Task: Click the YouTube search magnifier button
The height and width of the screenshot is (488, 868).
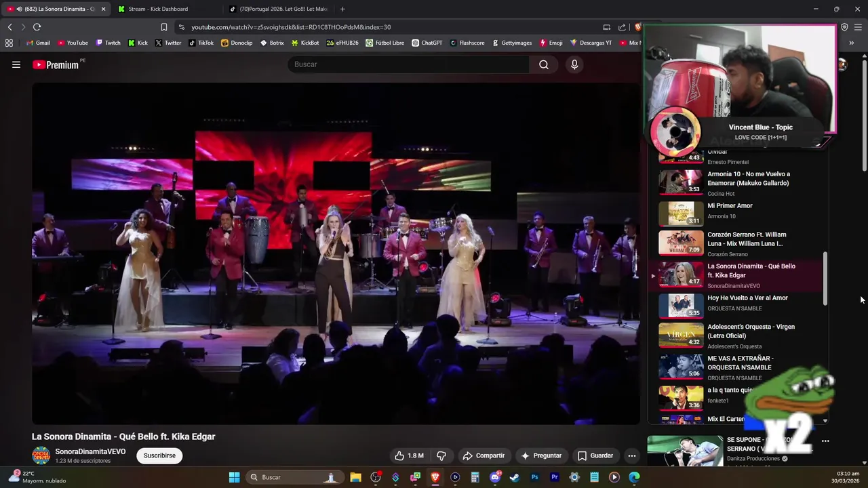Action: [544, 64]
